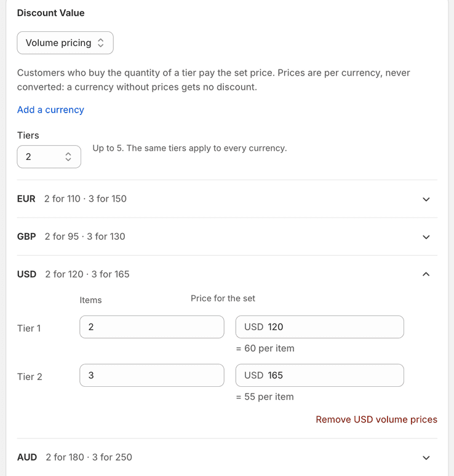The height and width of the screenshot is (476, 454).
Task: Click the AUD currency label
Action: 27,457
